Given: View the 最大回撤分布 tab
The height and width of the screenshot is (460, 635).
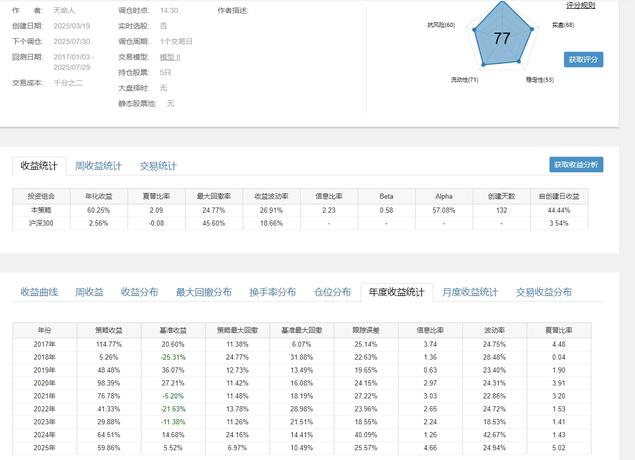Looking at the screenshot, I should coord(203,292).
